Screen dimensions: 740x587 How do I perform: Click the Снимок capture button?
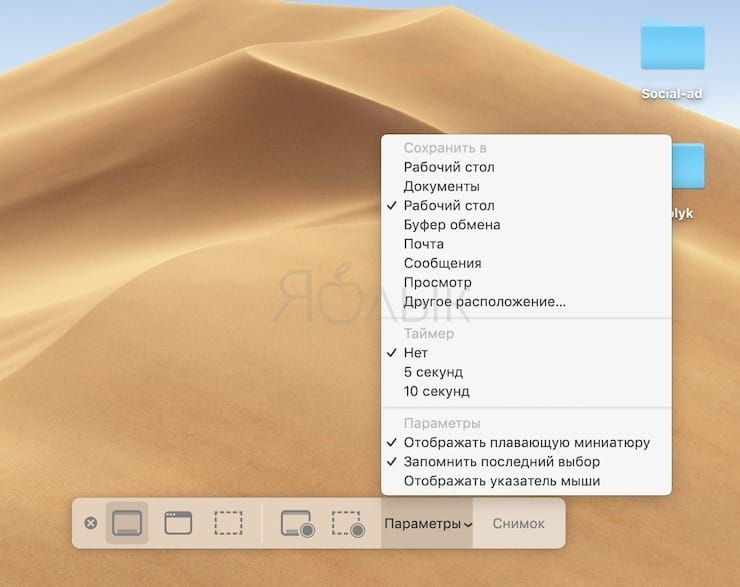(x=518, y=523)
